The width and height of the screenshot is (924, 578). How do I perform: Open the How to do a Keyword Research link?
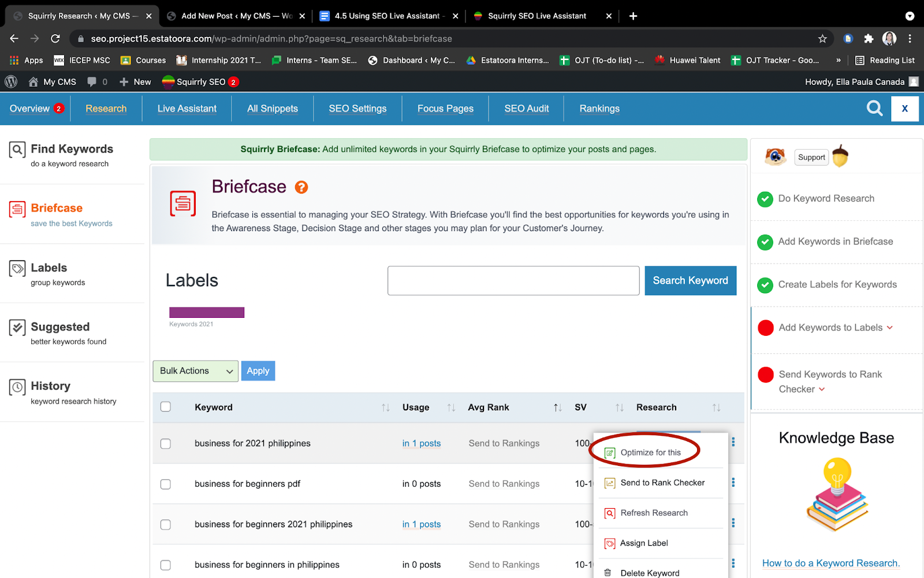[x=831, y=564]
